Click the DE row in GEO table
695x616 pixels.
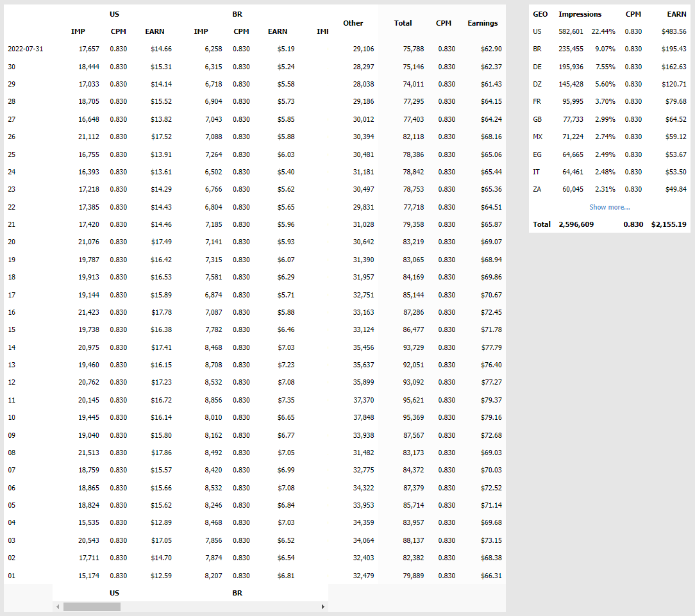click(610, 67)
